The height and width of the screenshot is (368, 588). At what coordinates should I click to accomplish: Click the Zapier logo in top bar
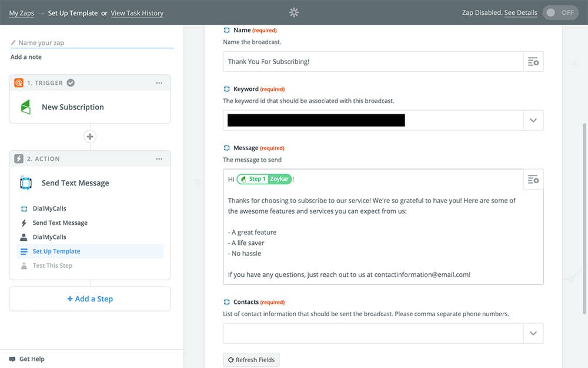click(x=294, y=12)
